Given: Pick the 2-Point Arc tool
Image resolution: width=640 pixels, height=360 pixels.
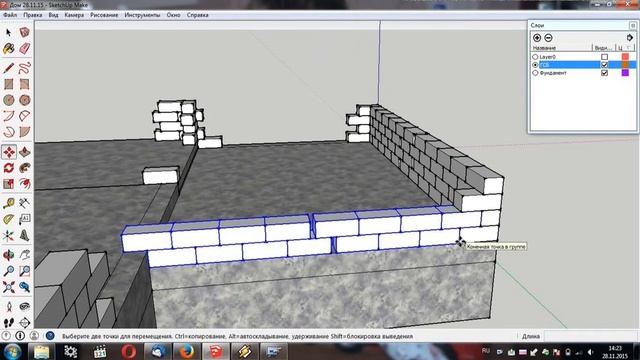Looking at the screenshot, I should [x=24, y=116].
